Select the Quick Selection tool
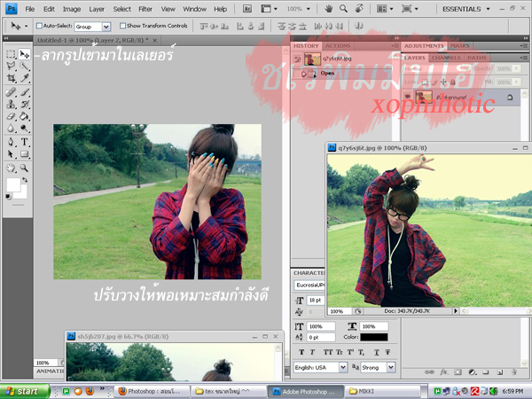Viewport: 532px width, 399px height. tap(25, 66)
